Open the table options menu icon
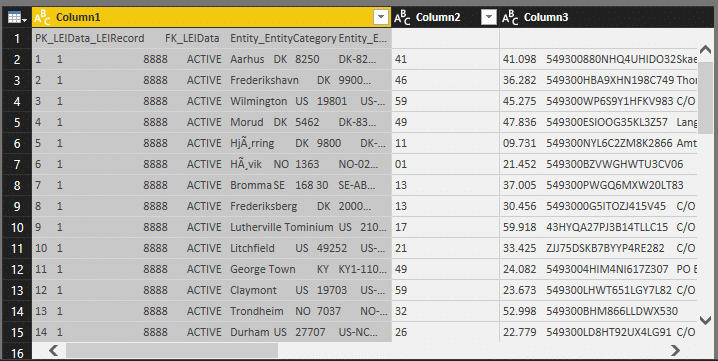This screenshot has width=718, height=361. (x=17, y=17)
